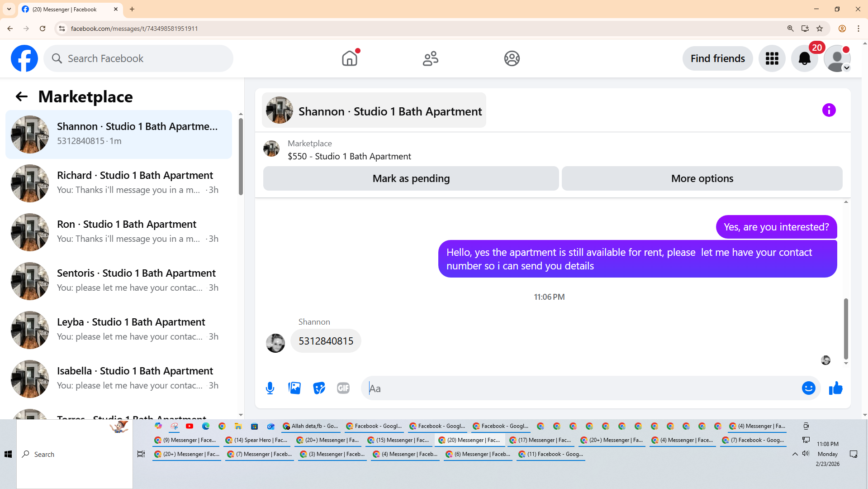Open Task View on the taskbar
868x489 pixels.
tap(141, 454)
